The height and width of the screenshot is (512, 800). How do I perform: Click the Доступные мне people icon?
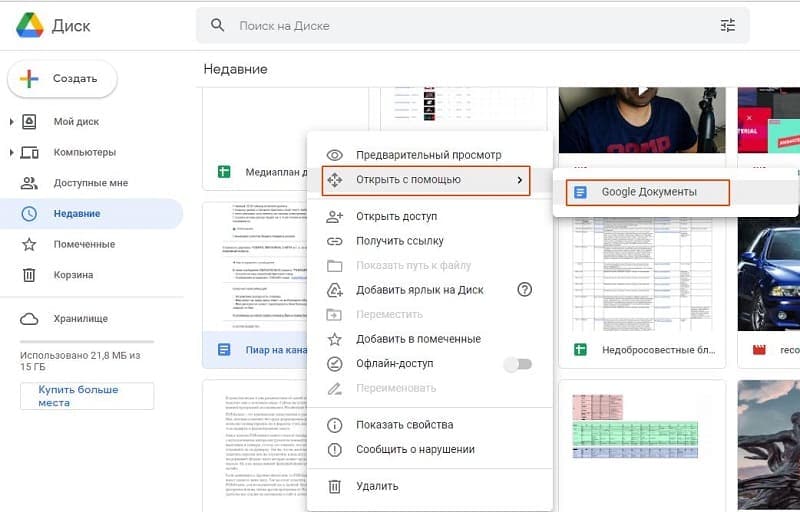pos(29,183)
